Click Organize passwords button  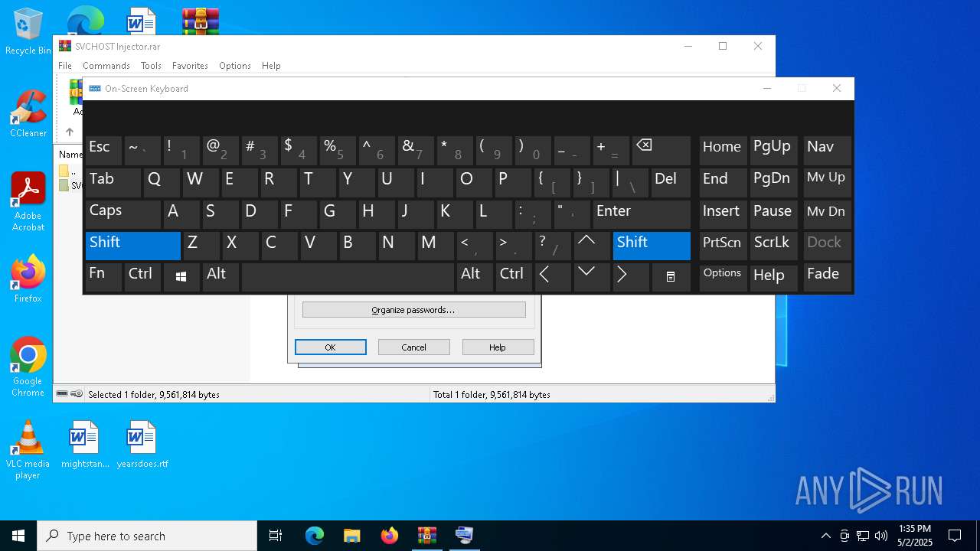414,310
